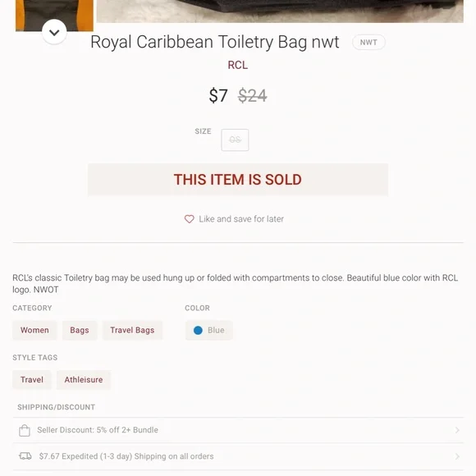Click the down chevron below thumbnails
476x476 pixels.
click(54, 32)
